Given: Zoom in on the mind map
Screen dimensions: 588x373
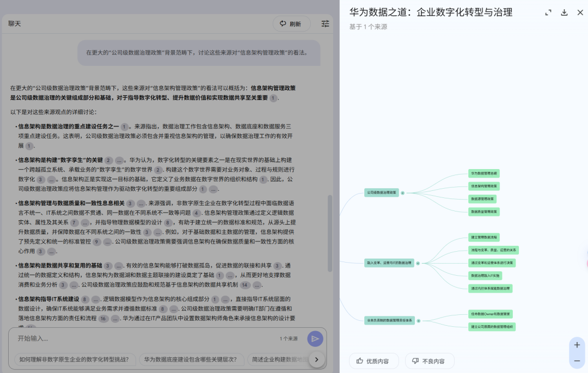Looking at the screenshot, I should (577, 345).
